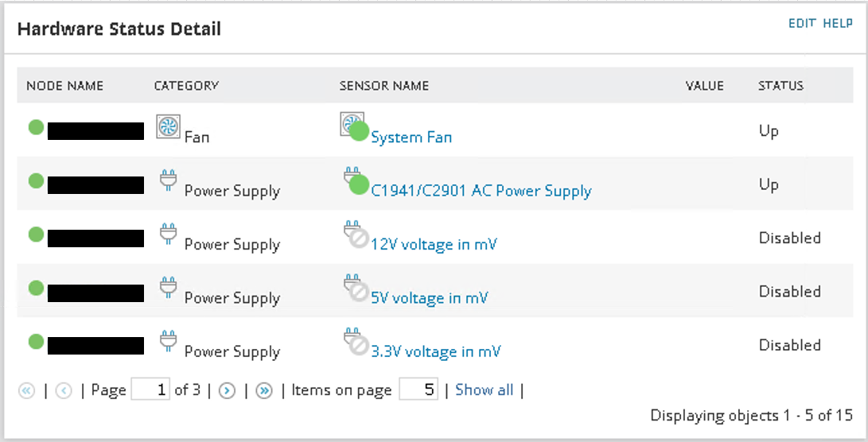This screenshot has width=868, height=442.
Task: Open the System Fan sensor link
Action: pos(411,137)
